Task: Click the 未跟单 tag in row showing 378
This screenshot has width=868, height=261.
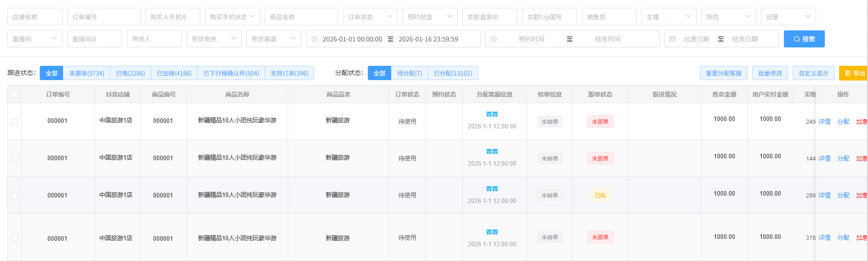Action: (x=600, y=238)
